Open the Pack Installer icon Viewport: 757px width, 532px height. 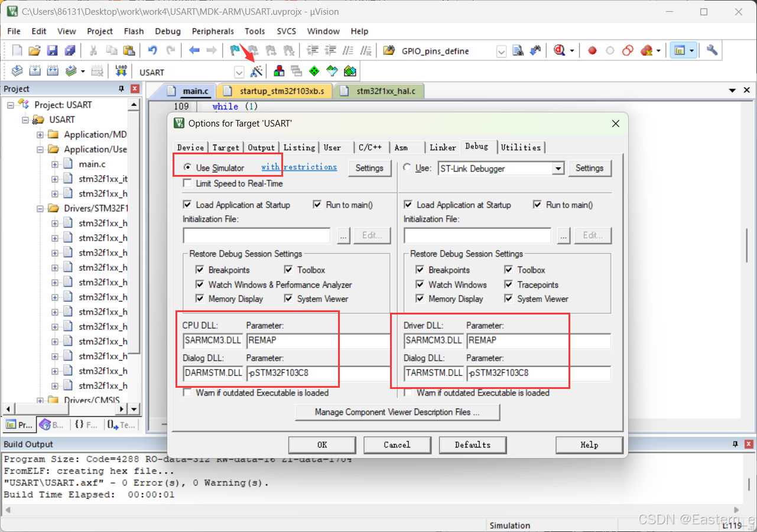(350, 72)
